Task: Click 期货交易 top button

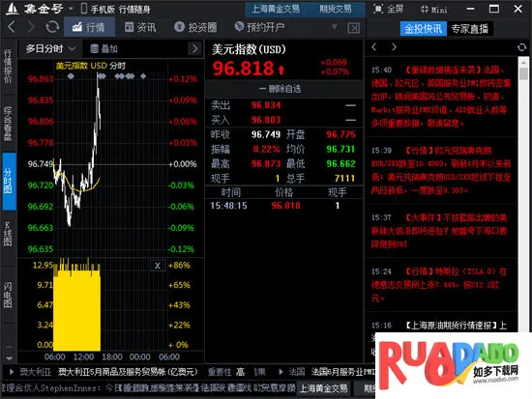Action: coord(336,9)
